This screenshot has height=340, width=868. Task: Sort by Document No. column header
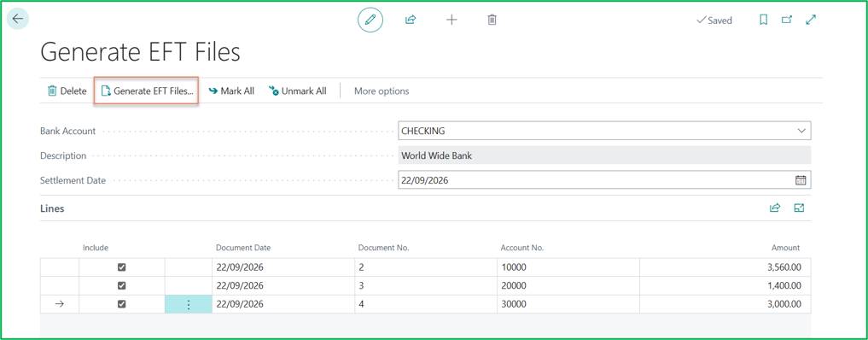point(383,248)
